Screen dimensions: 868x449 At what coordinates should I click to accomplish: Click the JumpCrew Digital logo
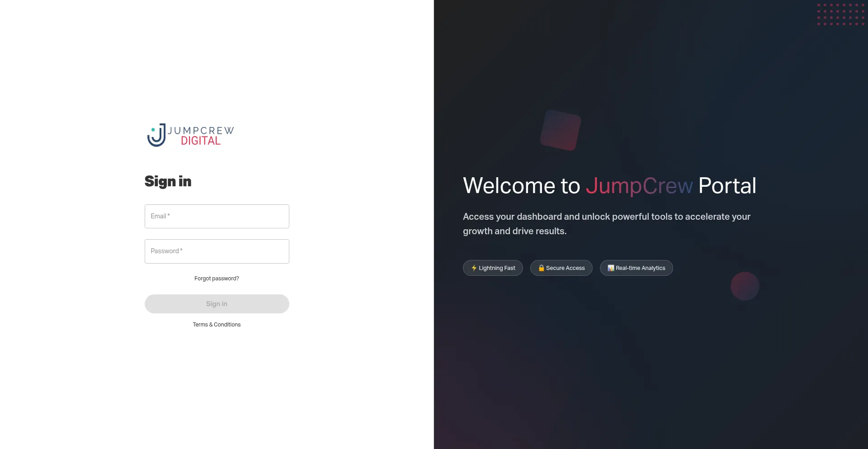click(x=190, y=135)
